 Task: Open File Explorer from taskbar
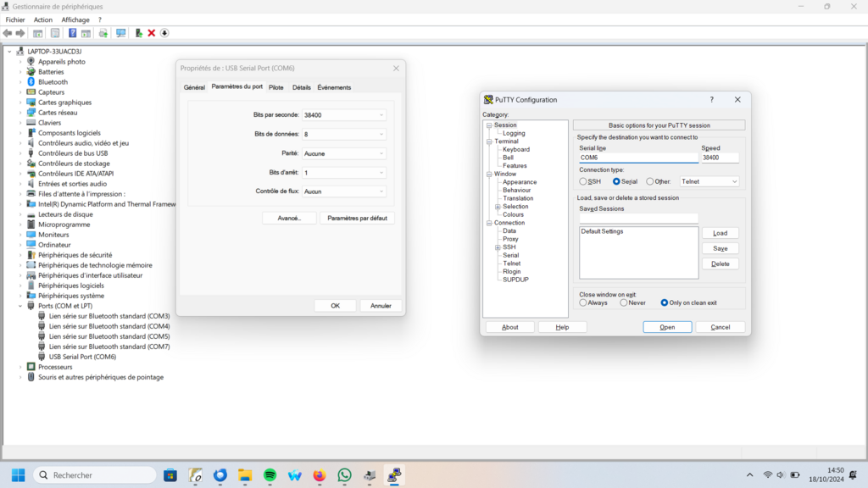pyautogui.click(x=245, y=474)
